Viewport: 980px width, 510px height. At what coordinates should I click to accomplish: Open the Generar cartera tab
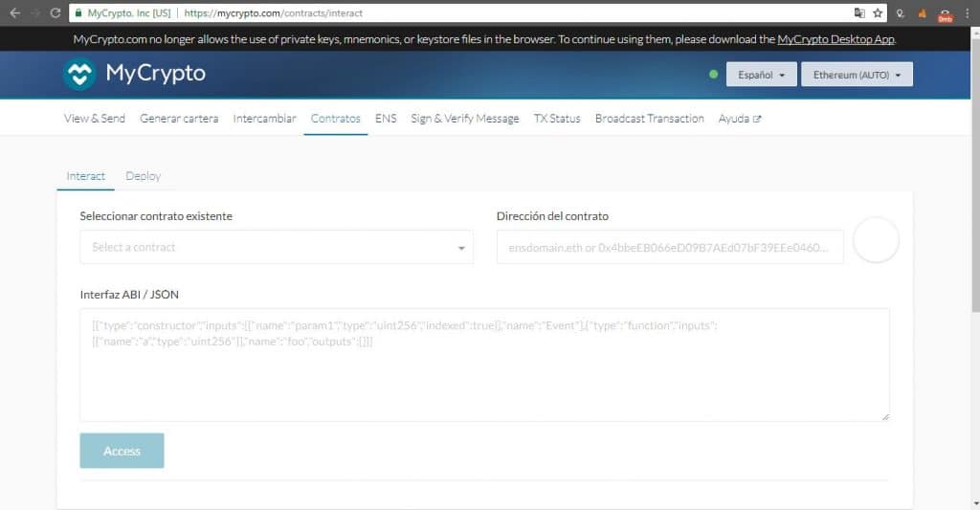(x=179, y=118)
